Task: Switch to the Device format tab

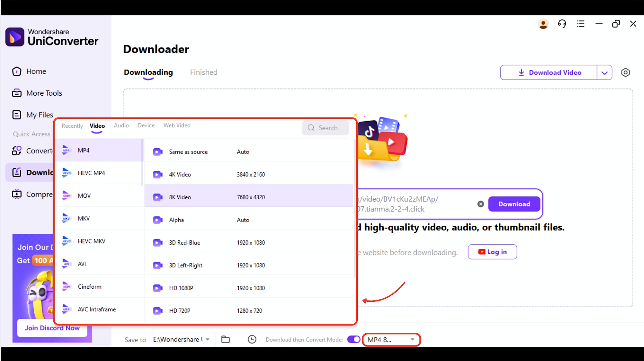Action: [146, 125]
